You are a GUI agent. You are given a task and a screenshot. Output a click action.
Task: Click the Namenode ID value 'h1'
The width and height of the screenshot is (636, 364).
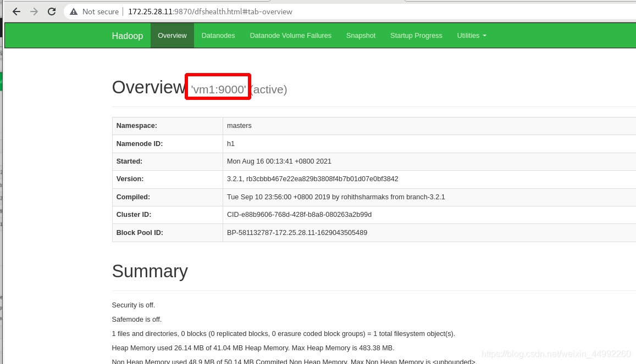[231, 144]
